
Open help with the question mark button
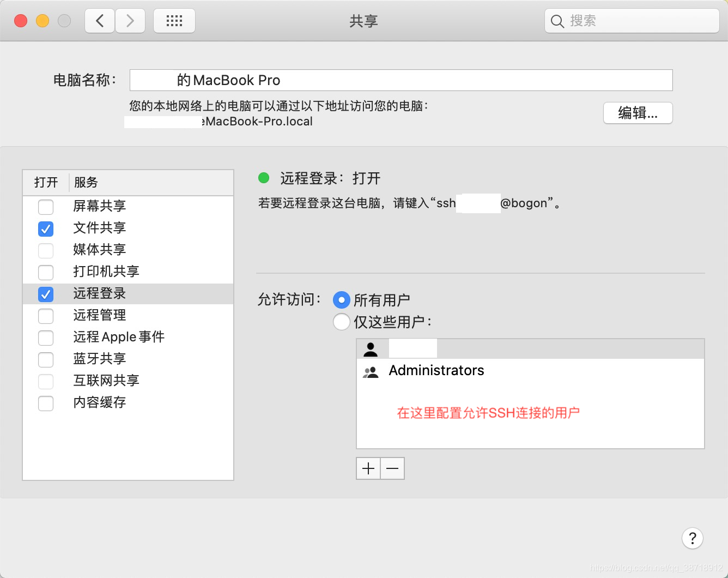[693, 538]
